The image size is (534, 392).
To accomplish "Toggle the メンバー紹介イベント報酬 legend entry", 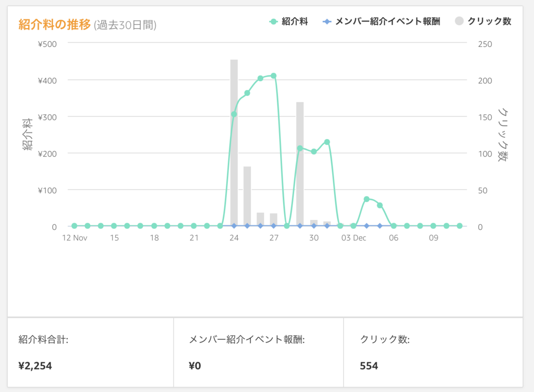I will coord(381,21).
